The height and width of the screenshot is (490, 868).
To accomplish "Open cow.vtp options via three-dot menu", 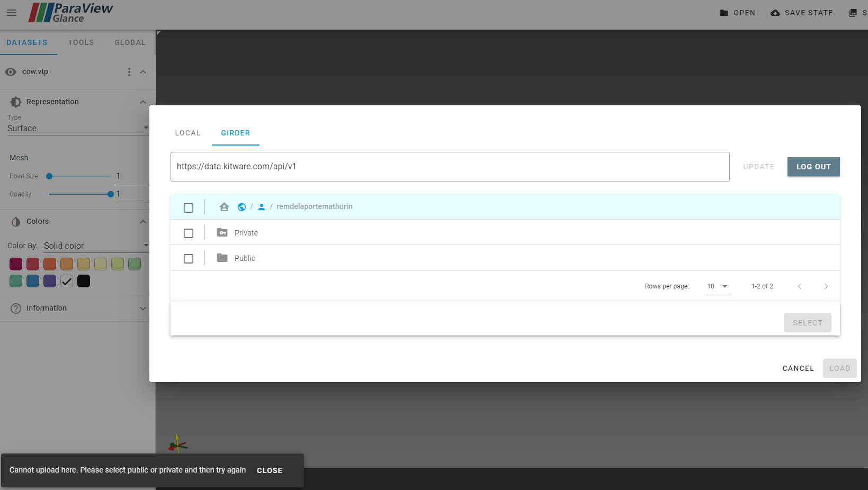I will click(129, 71).
